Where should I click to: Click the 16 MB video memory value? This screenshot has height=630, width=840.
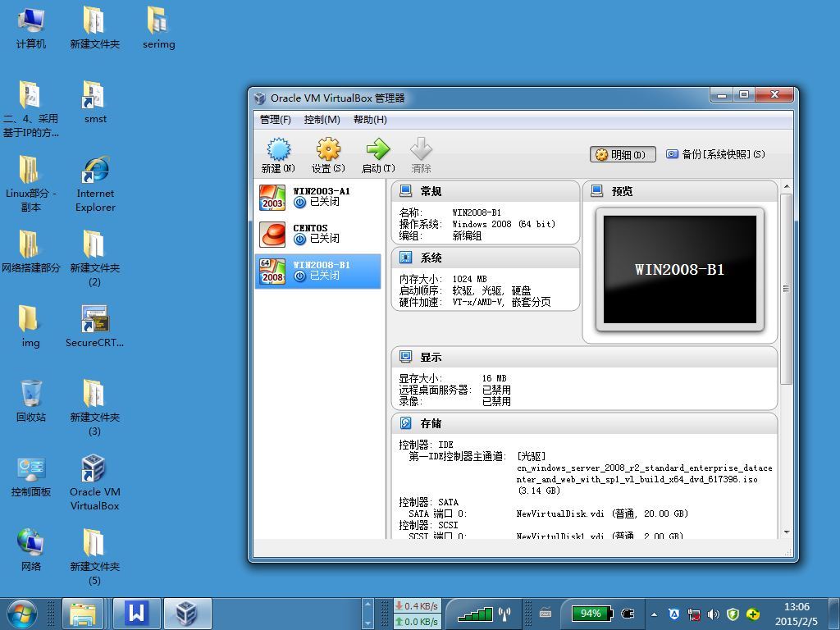click(x=494, y=378)
